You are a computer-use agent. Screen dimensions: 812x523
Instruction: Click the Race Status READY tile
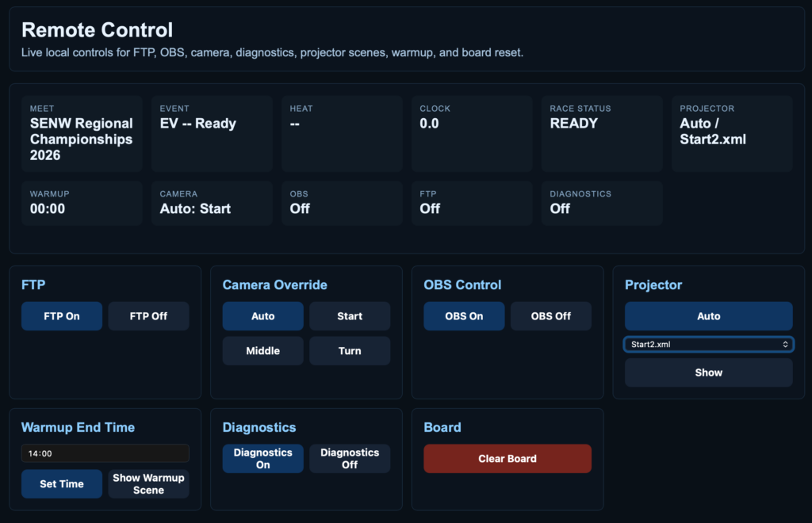(602, 134)
